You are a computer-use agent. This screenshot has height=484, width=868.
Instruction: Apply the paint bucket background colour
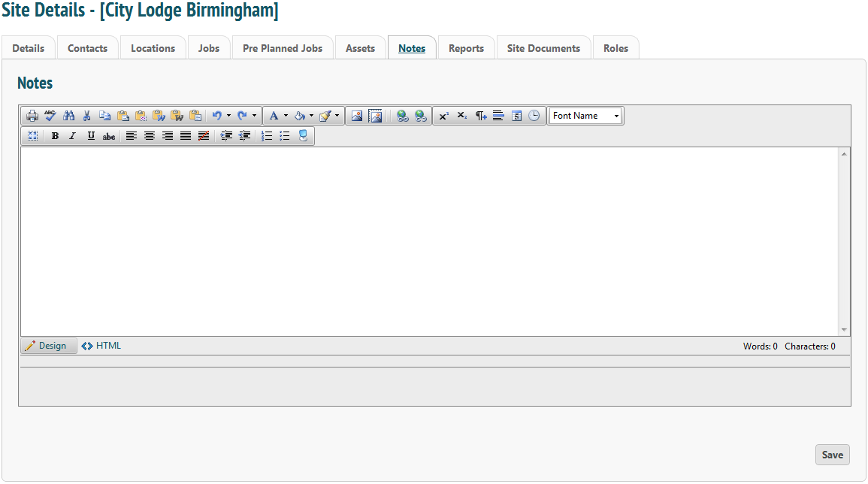click(x=300, y=116)
